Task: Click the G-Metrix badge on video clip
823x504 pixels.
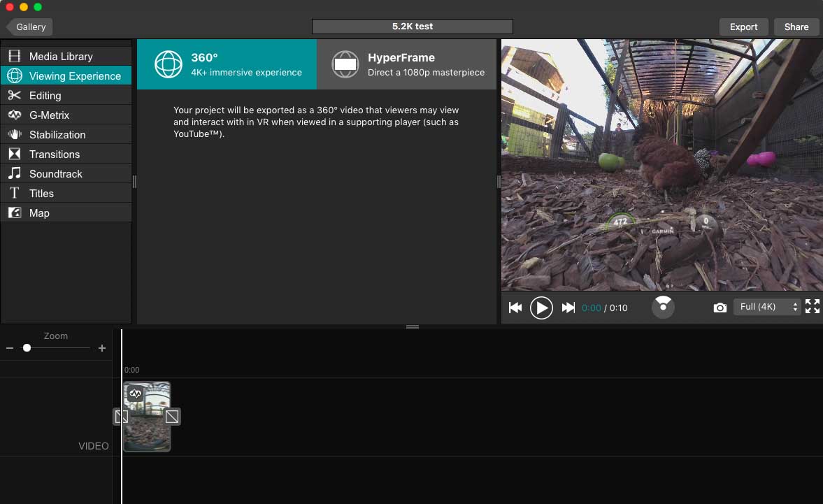Action: click(x=136, y=394)
